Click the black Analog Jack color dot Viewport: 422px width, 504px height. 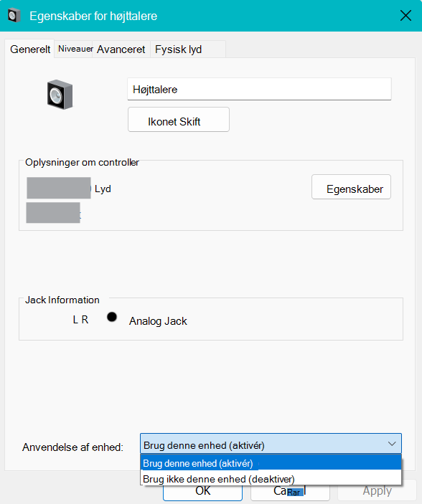coord(112,317)
